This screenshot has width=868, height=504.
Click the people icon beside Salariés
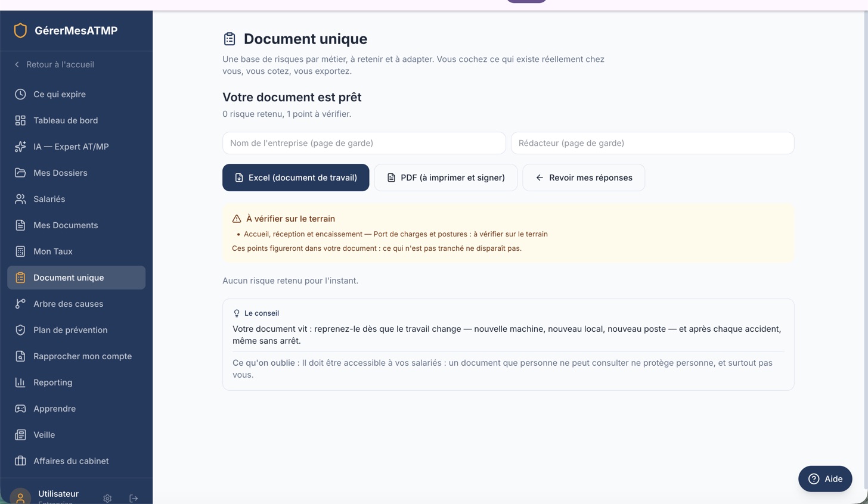pos(20,199)
